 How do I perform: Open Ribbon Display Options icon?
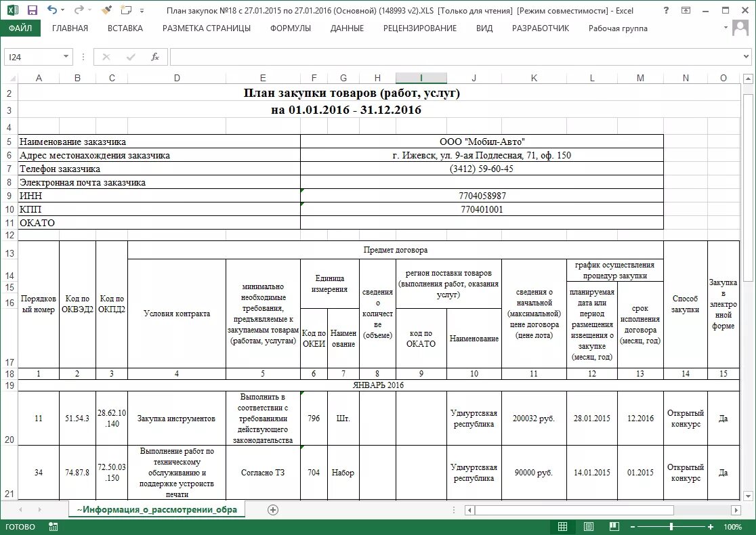[x=686, y=10]
